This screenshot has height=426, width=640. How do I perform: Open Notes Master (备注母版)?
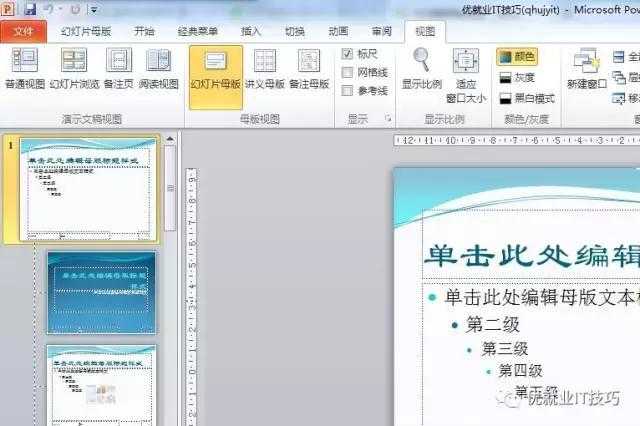[x=309, y=68]
